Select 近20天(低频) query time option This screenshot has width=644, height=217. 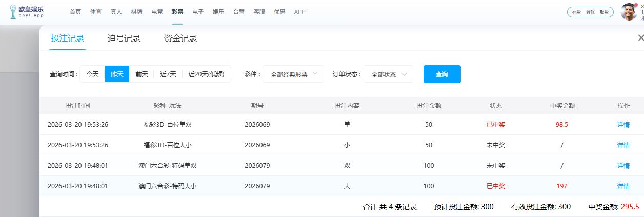click(206, 74)
